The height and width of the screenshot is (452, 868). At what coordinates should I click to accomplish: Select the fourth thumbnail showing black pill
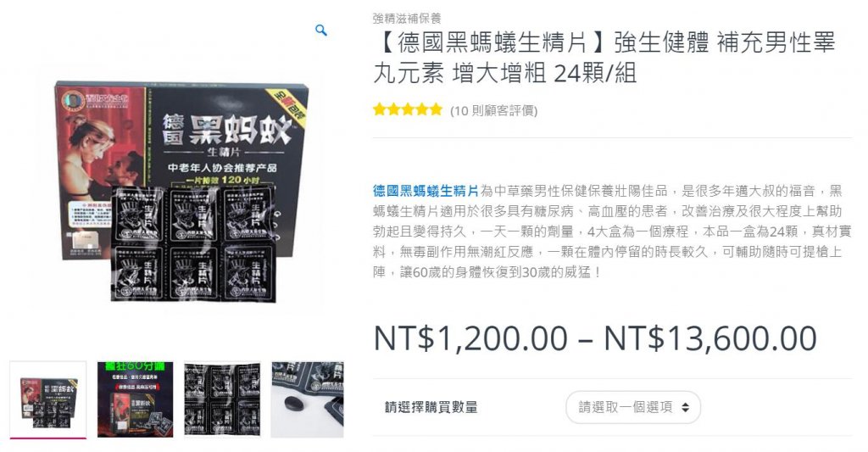(x=307, y=400)
